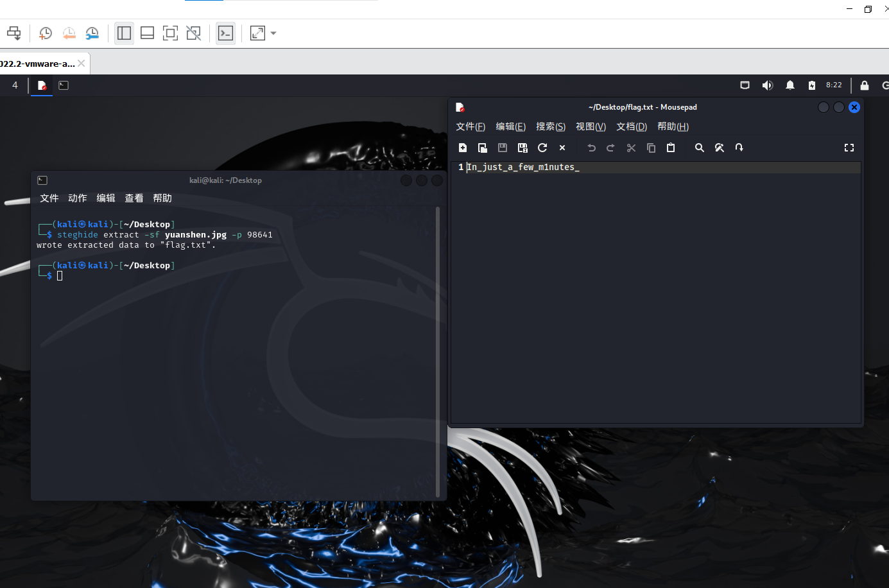The image size is (889, 588).
Task: Open the terminal 帮助 menu
Action: coord(162,198)
